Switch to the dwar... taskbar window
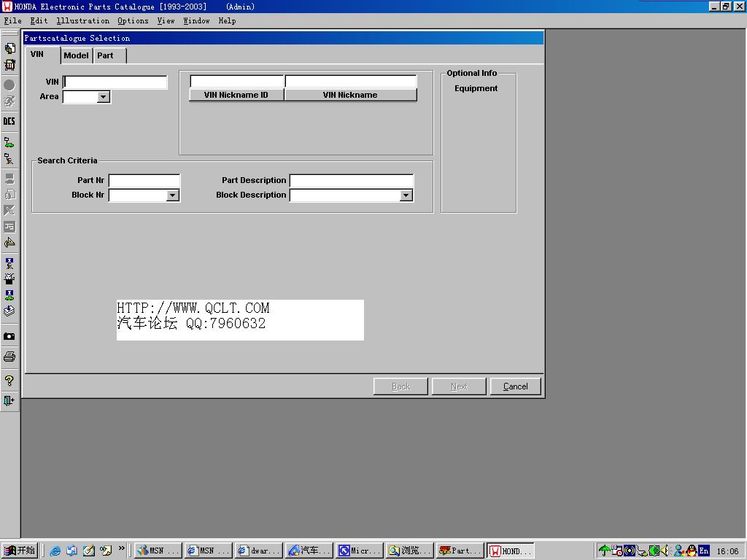 tap(259, 551)
